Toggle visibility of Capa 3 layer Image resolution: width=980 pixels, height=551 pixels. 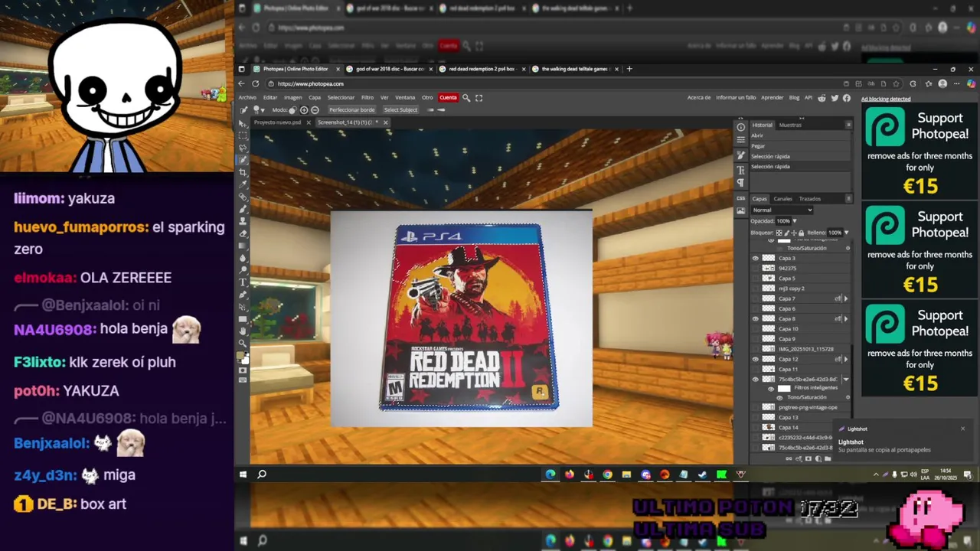click(756, 258)
